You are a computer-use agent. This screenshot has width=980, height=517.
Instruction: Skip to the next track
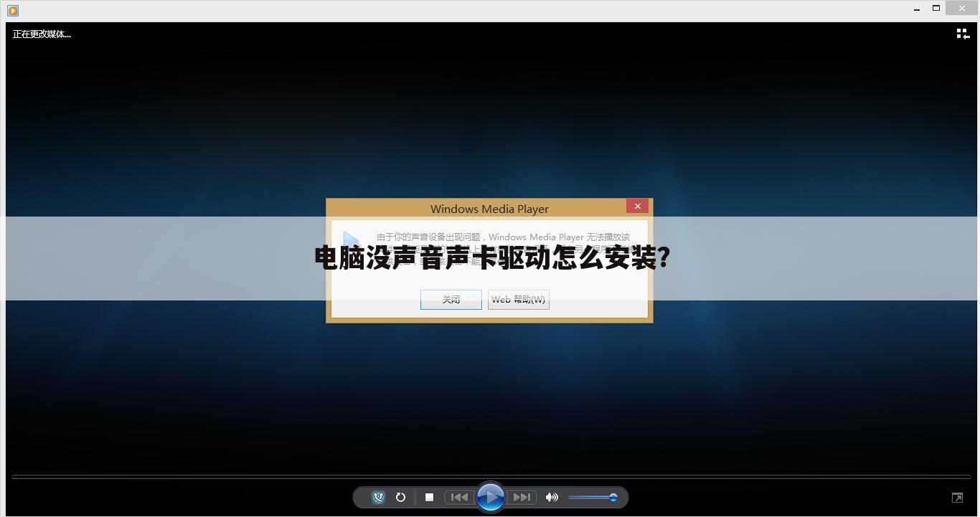pos(522,497)
